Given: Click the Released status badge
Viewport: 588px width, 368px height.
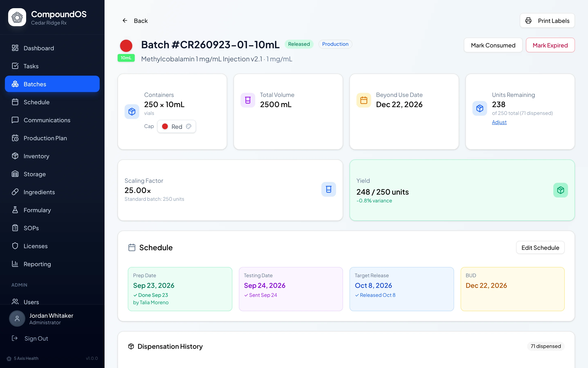Looking at the screenshot, I should click(x=299, y=44).
